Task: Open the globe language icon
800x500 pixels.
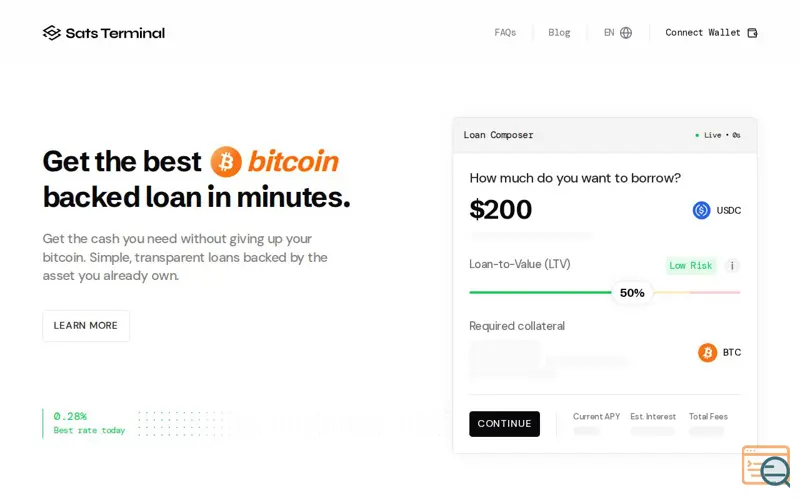Action: pos(626,33)
